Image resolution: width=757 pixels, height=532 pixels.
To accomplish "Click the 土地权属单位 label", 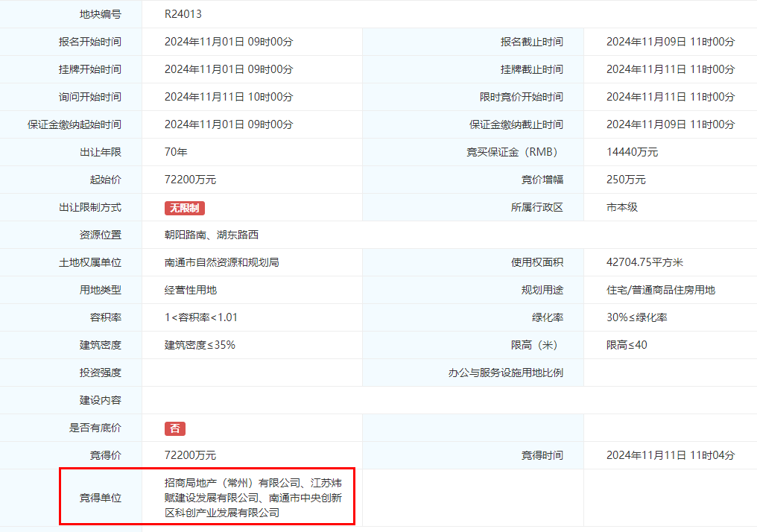I will pyautogui.click(x=90, y=262).
